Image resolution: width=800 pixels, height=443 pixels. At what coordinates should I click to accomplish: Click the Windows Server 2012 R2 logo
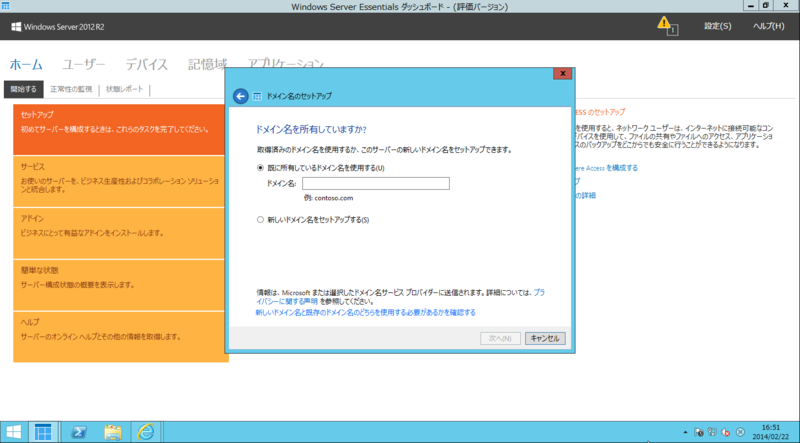58,27
